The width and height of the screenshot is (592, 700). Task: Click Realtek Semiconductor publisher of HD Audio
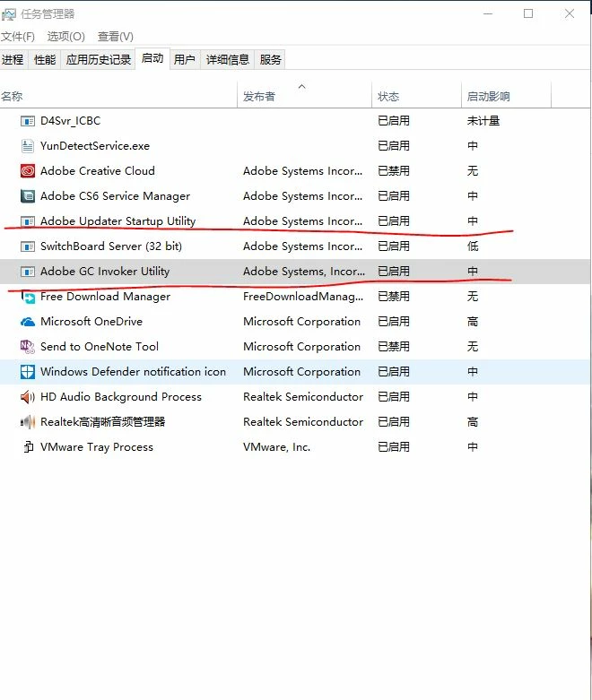coord(303,397)
